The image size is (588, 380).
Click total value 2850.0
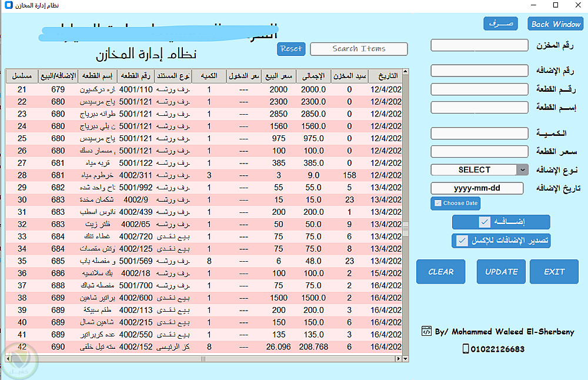pos(313,114)
